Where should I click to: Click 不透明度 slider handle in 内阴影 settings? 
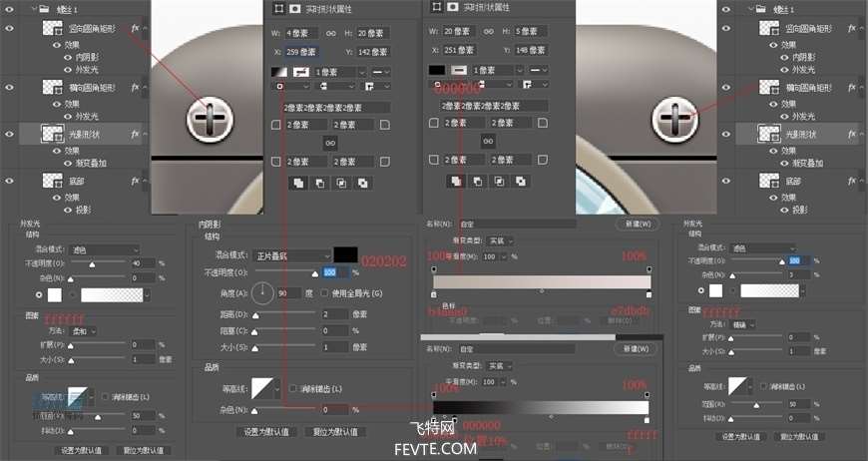(315, 274)
